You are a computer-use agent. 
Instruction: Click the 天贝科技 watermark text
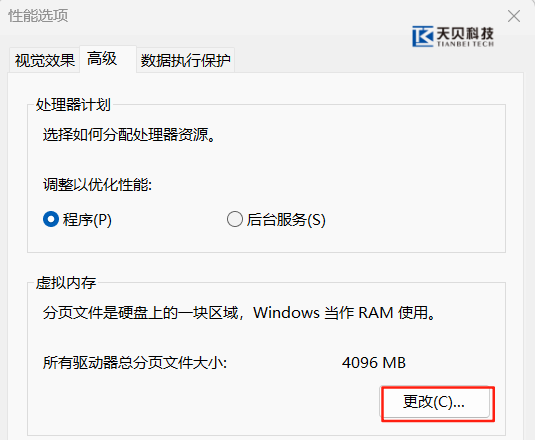(465, 33)
